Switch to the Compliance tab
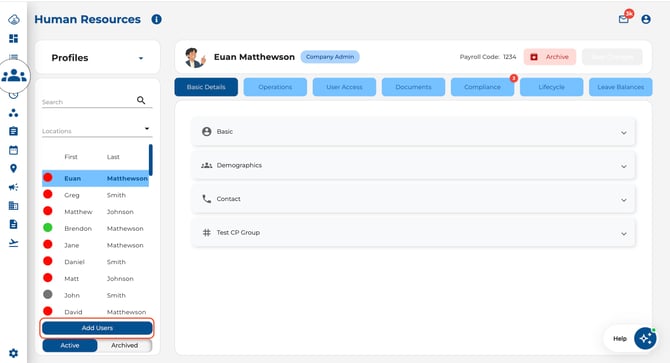 (482, 87)
